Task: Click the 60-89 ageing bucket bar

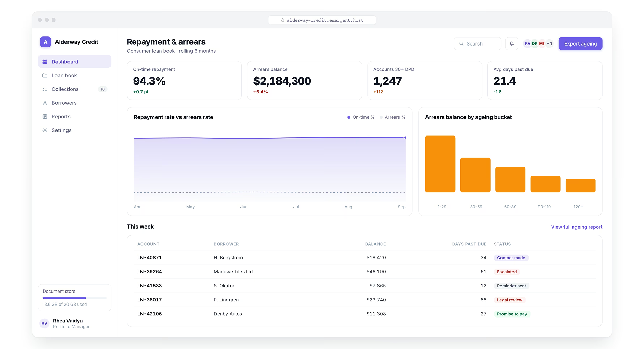Action: point(510,179)
